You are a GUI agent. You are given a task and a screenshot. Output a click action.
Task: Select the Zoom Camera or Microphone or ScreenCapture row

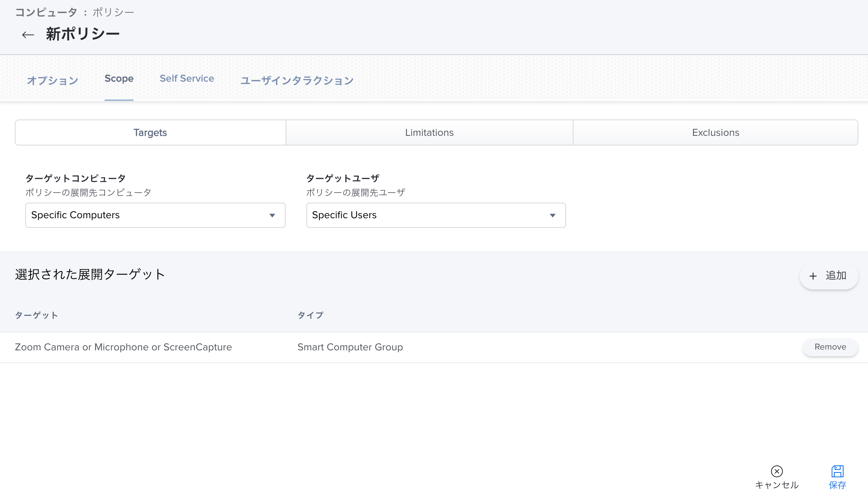pos(434,347)
